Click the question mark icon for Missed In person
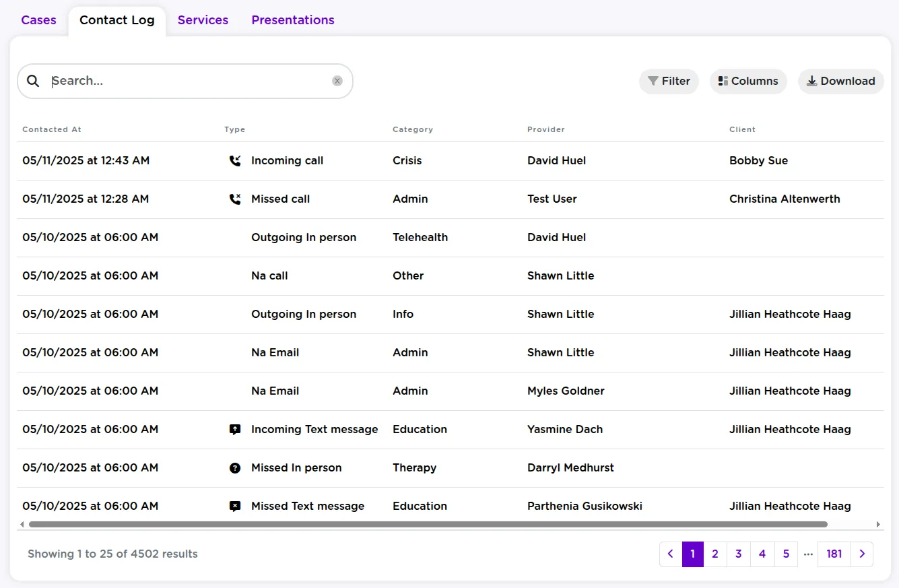Screen dimensions: 899x588 [234, 467]
